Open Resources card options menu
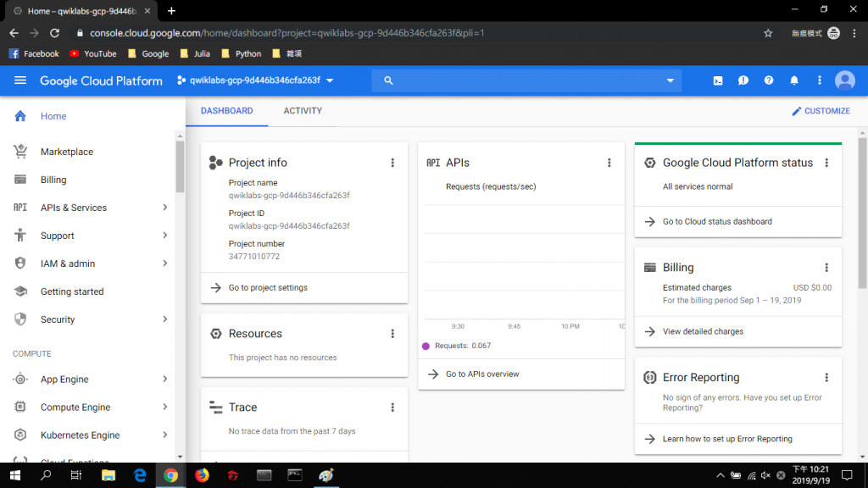This screenshot has height=488, width=868. point(392,334)
